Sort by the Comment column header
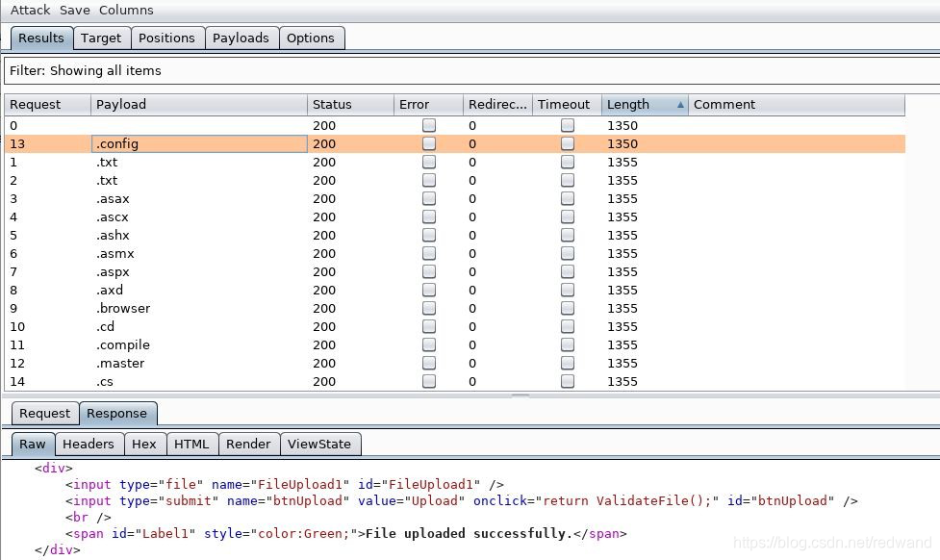This screenshot has width=940, height=560. tap(796, 104)
